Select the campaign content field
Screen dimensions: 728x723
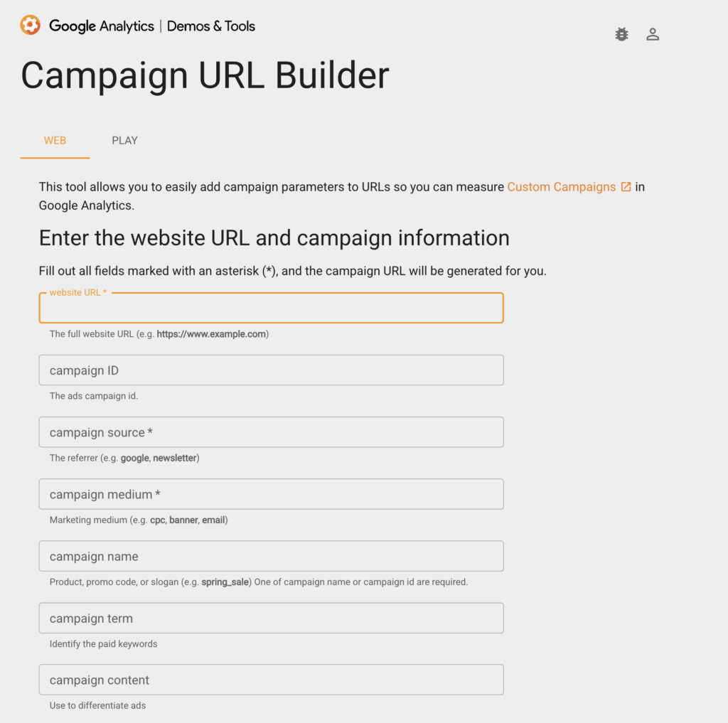[x=270, y=679]
